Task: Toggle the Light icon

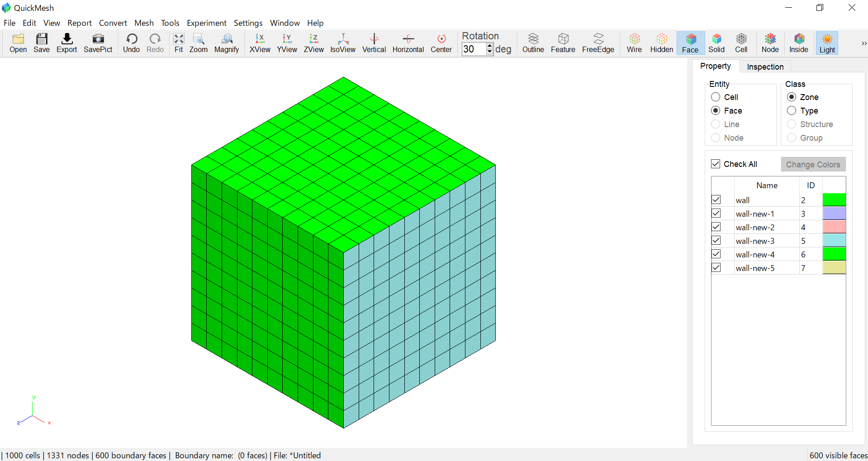Action: (x=827, y=43)
